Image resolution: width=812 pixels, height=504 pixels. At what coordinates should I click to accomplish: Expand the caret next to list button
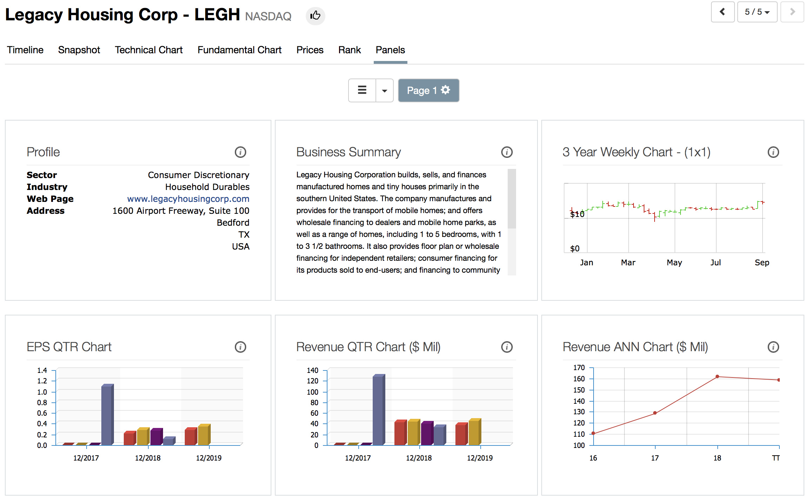point(385,91)
